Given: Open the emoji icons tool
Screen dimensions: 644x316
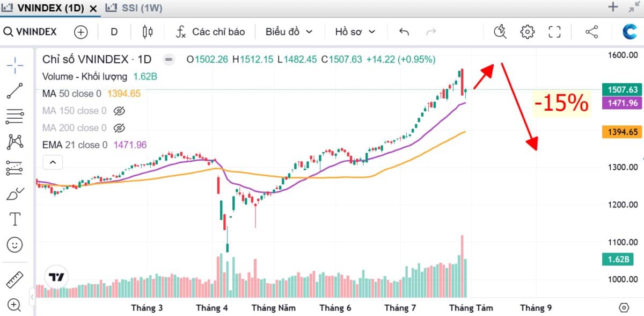Looking at the screenshot, I should tap(15, 245).
